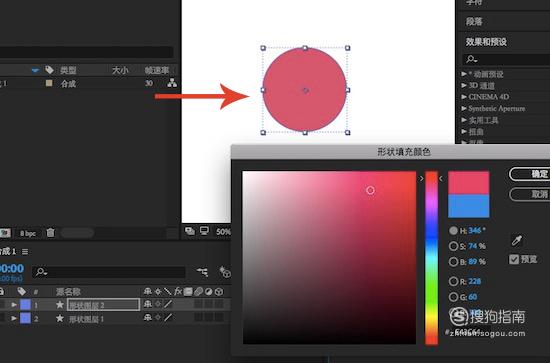Image resolution: width=550 pixels, height=363 pixels.
Task: Select the B brightness radio button
Action: pyautogui.click(x=453, y=262)
